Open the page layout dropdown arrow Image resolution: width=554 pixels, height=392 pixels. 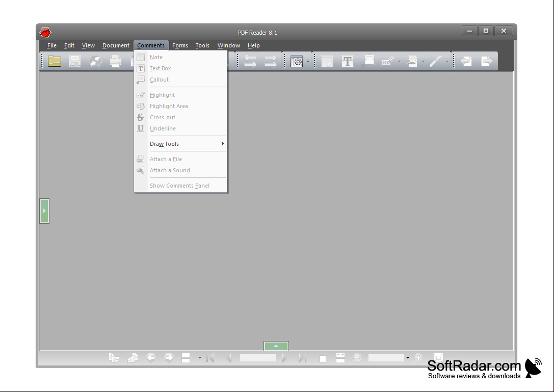[x=200, y=358]
